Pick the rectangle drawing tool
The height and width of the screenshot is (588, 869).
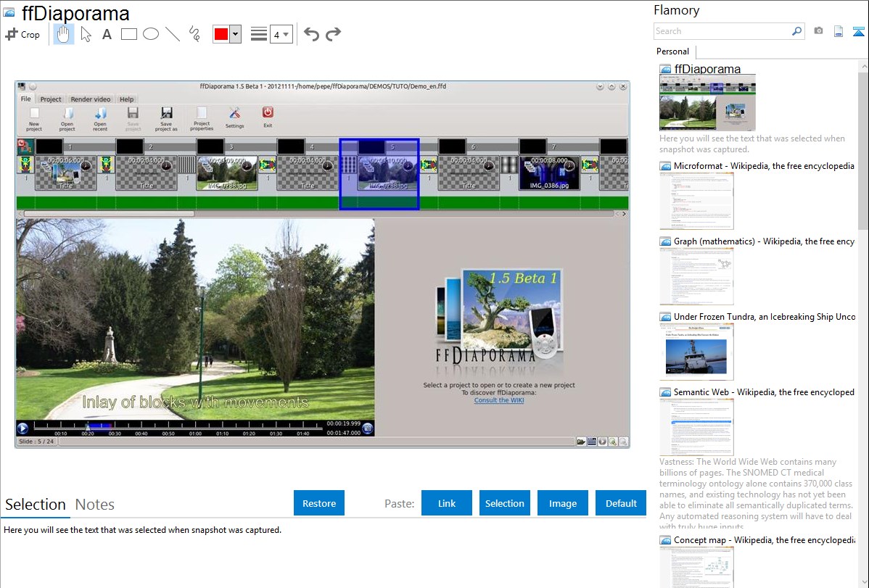coord(128,34)
